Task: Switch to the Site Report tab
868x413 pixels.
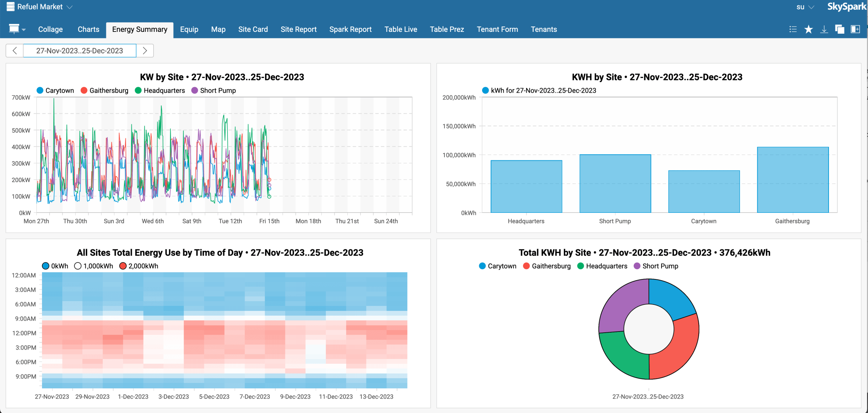Action: (x=298, y=29)
